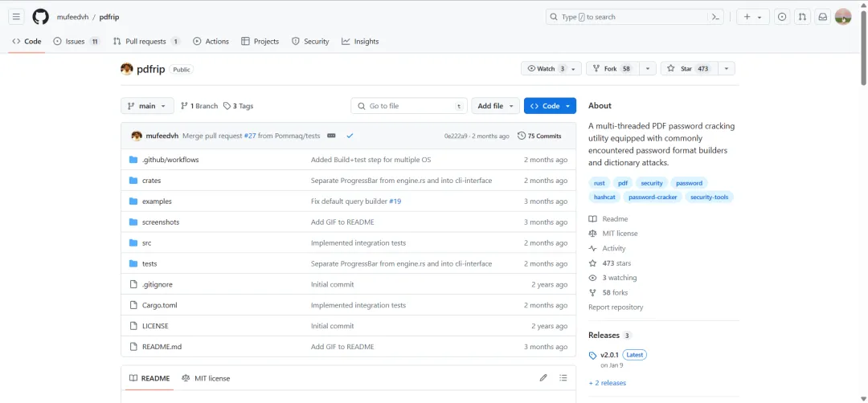868x403 pixels.
Task: Open the command palette icon
Action: (715, 17)
